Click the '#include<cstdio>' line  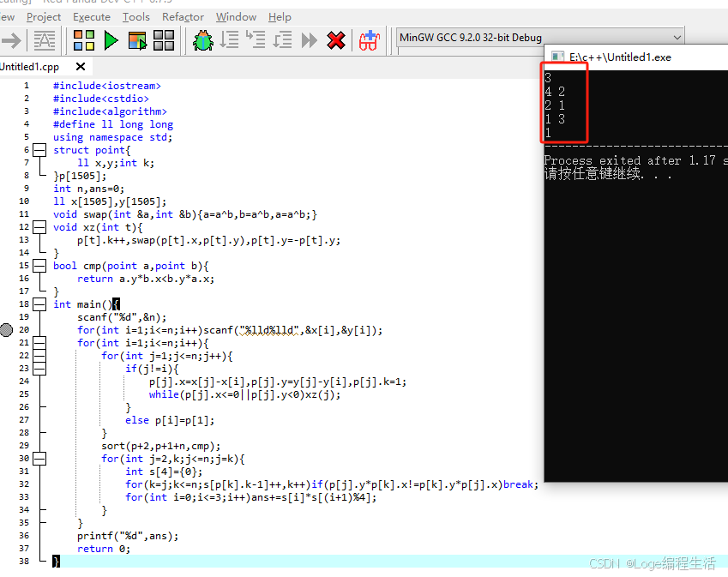[x=100, y=99]
